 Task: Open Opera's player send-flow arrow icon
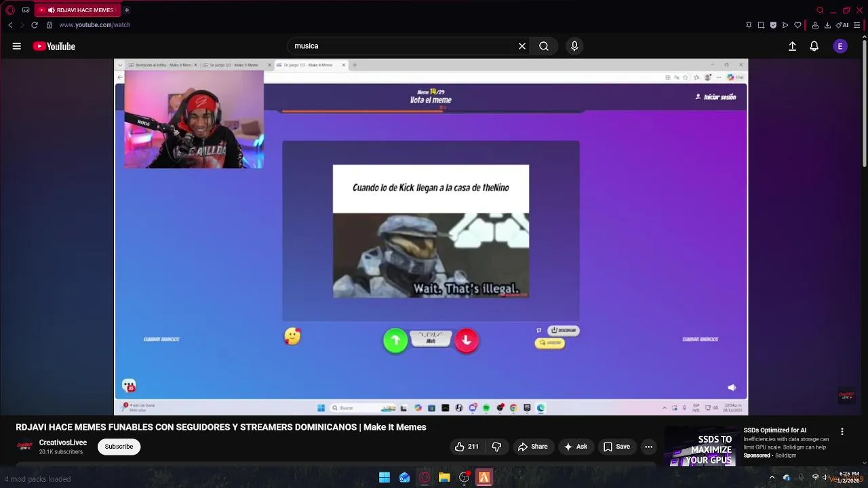tap(785, 25)
